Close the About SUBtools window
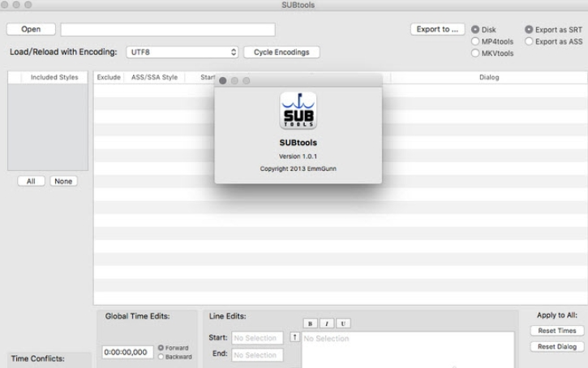This screenshot has width=588, height=368. pyautogui.click(x=223, y=80)
